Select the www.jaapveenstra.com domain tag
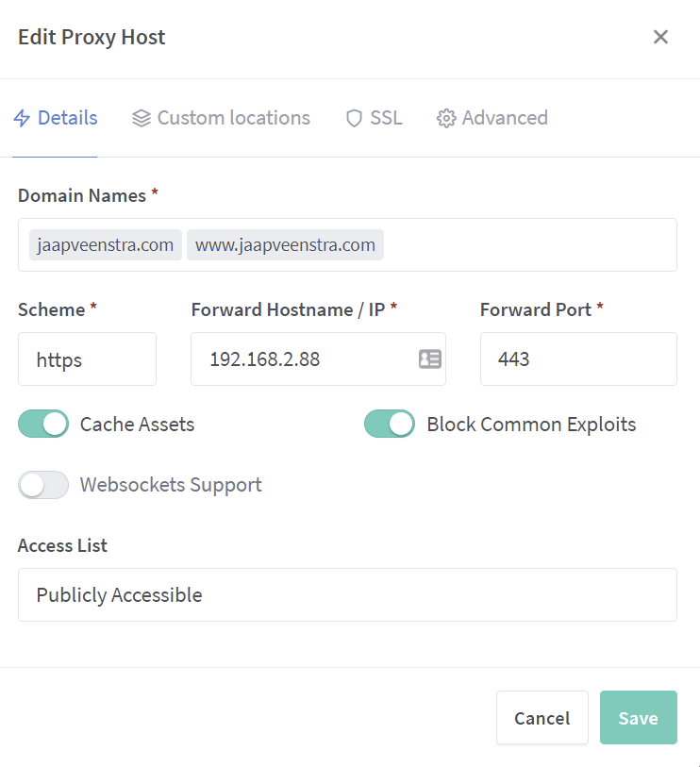This screenshot has width=700, height=767. (285, 245)
